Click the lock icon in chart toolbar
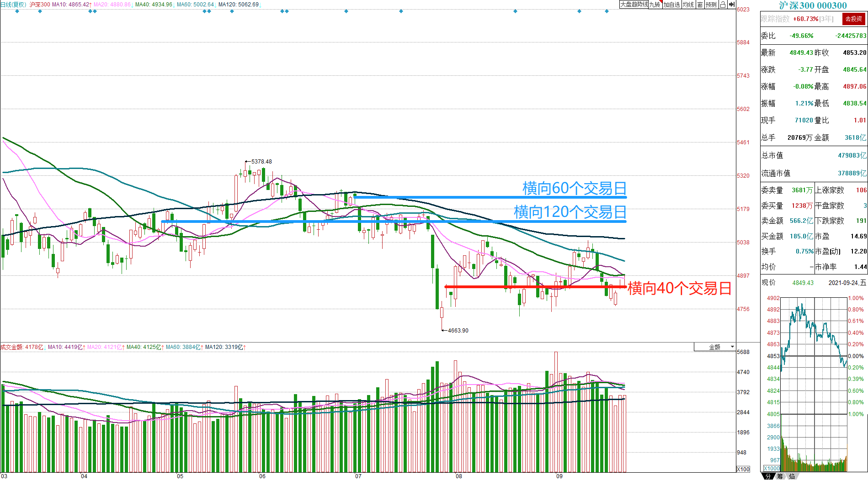The width and height of the screenshot is (868, 480). coord(723,5)
